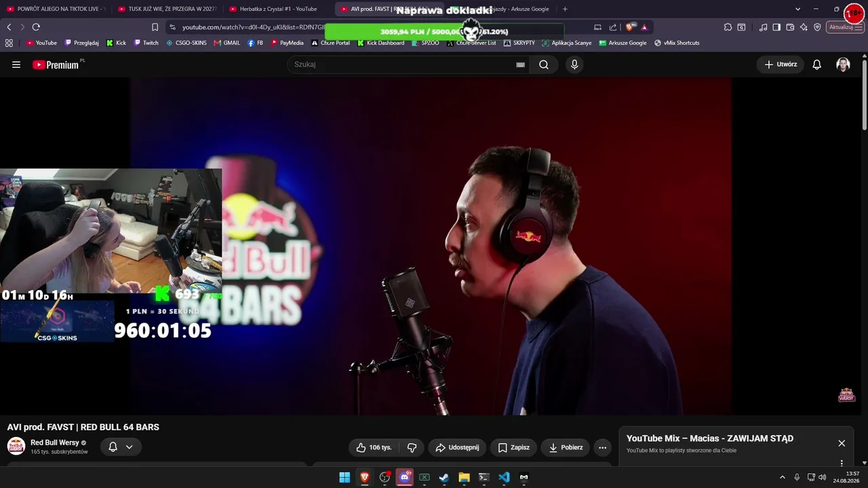Click the Red Bull Wersy channel avatar

pyautogui.click(x=16, y=446)
